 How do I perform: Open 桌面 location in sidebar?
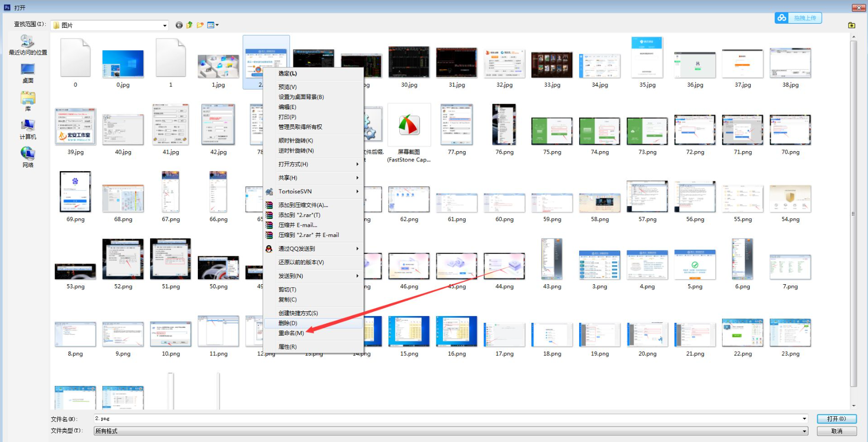28,73
